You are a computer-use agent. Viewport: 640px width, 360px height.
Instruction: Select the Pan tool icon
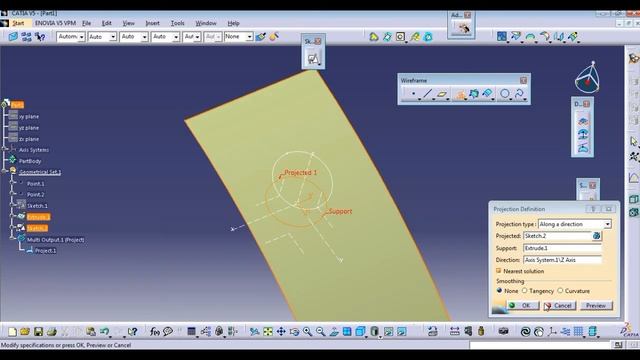[281, 331]
